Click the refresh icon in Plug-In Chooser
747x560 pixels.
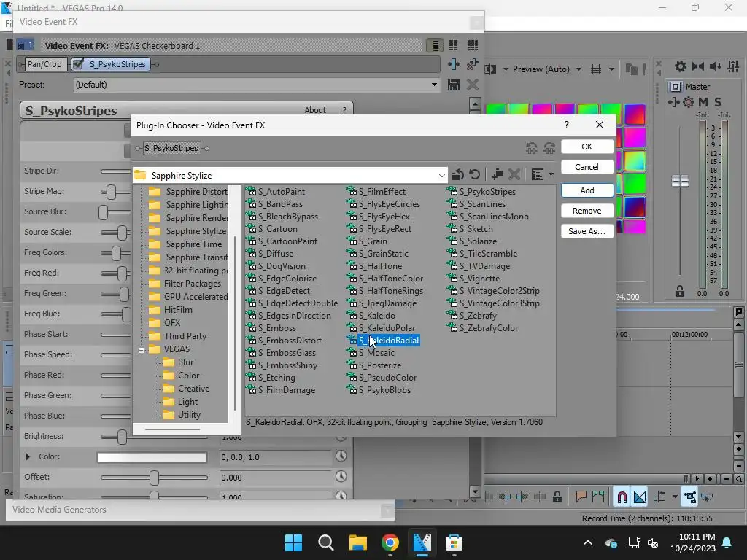(x=474, y=175)
